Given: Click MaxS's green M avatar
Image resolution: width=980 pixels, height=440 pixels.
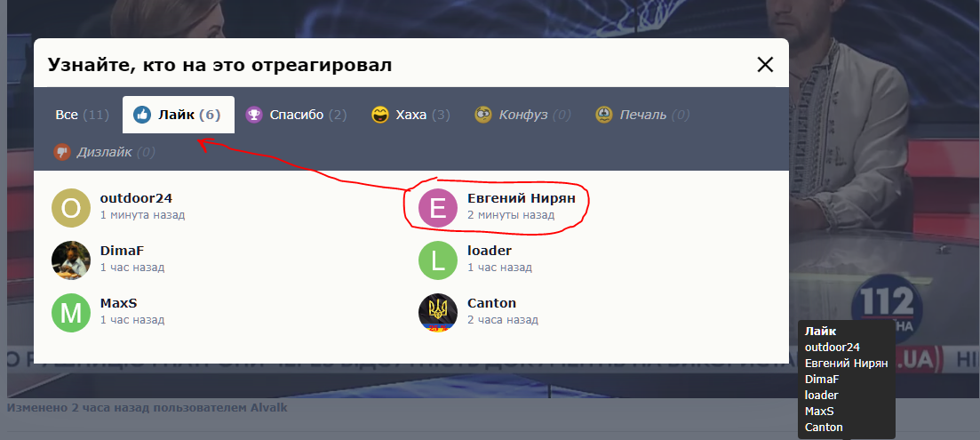Looking at the screenshot, I should coord(70,313).
